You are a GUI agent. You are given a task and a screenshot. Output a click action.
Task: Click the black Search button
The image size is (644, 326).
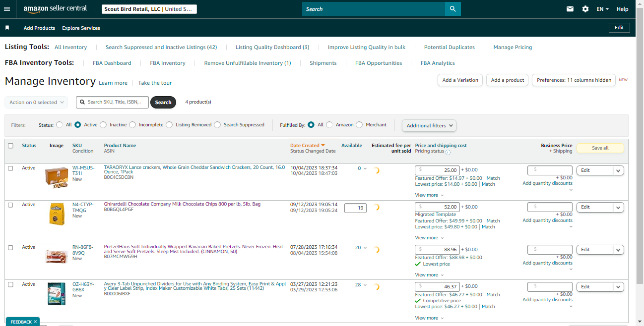click(x=163, y=102)
